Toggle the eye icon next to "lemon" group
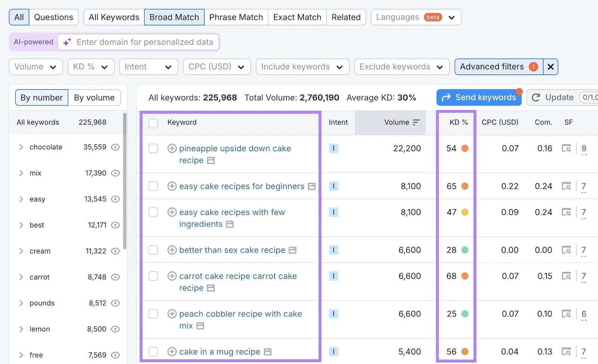Viewport: 598px width, 364px height. pyautogui.click(x=115, y=329)
